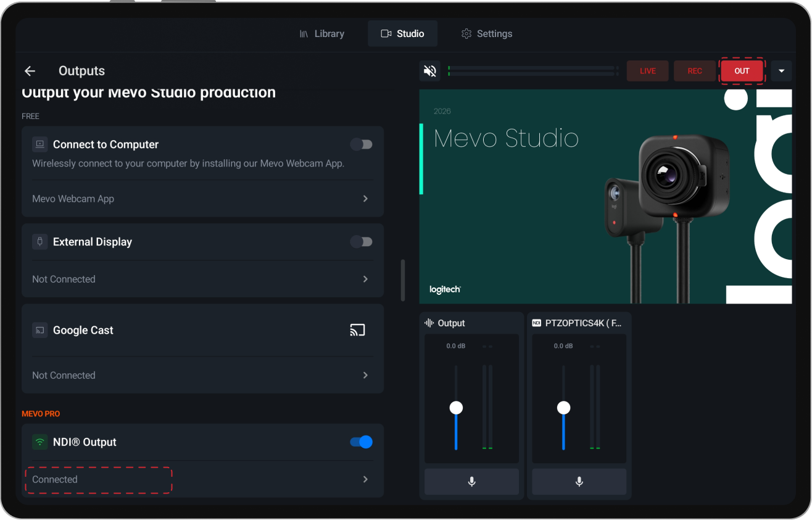
Task: Enable the External Display toggle
Action: pos(361,241)
